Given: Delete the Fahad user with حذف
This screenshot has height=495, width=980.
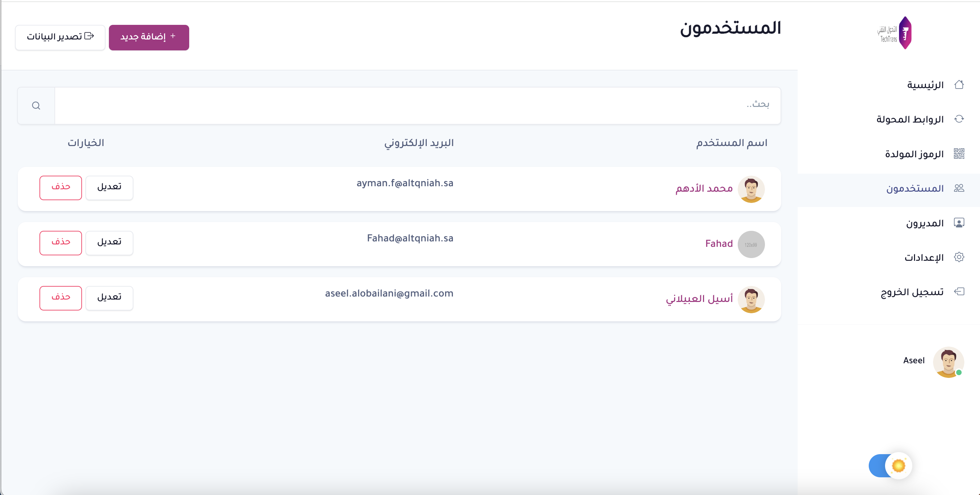Looking at the screenshot, I should (61, 242).
